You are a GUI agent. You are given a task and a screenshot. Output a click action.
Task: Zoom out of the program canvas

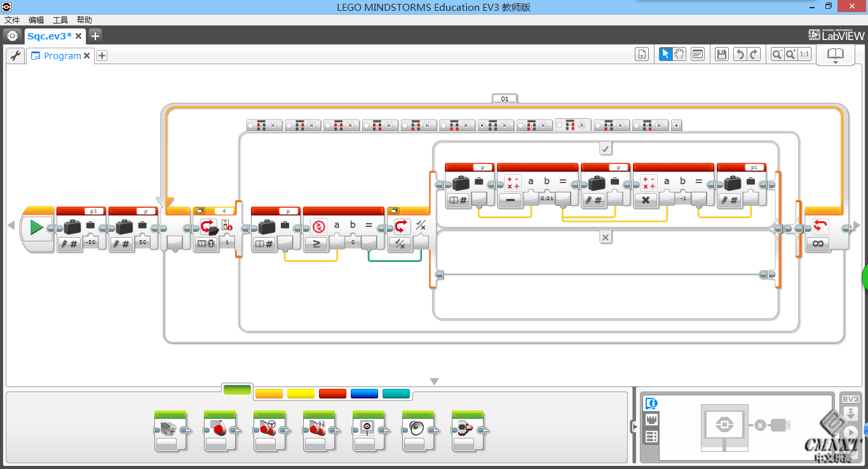click(x=777, y=55)
